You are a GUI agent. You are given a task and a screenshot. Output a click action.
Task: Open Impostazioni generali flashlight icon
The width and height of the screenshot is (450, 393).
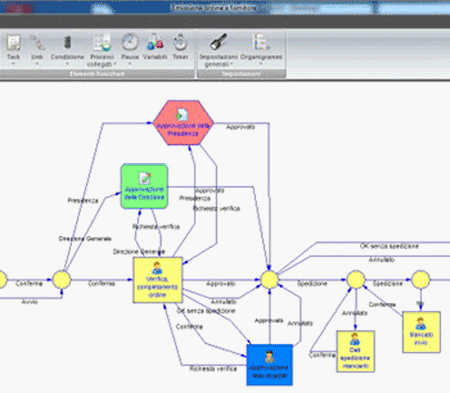pos(218,43)
